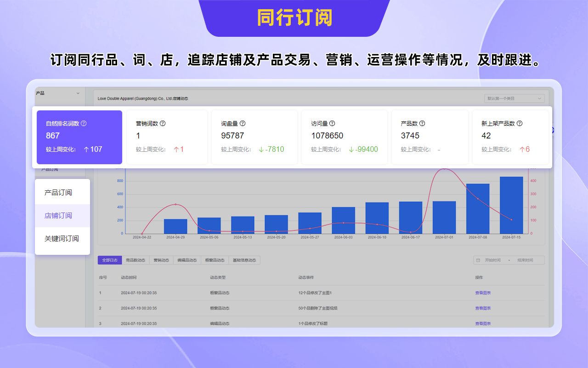
Task: Open the 新上架产品数 tooltip icon
Action: [x=519, y=123]
